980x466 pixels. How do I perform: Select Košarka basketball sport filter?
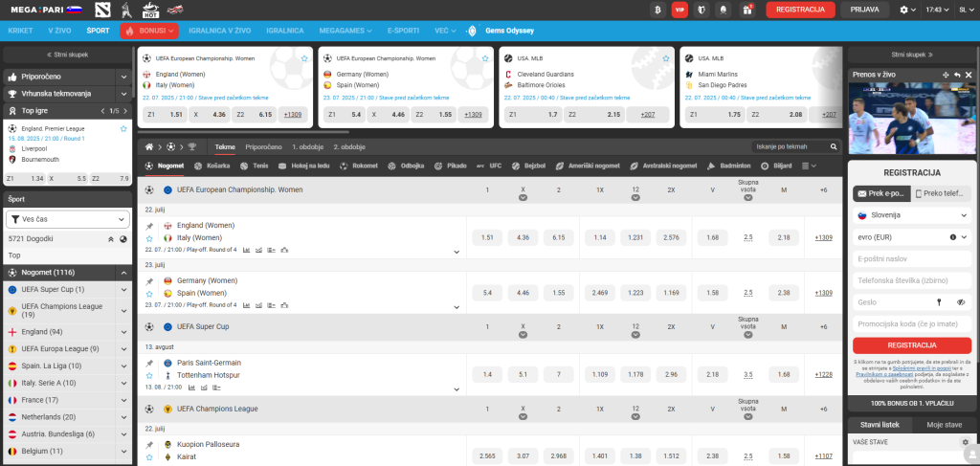coord(212,166)
